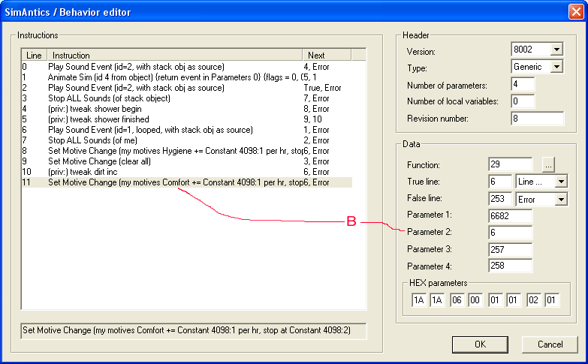
Task: Select Stop ALL Sounds (of stack object) row
Action: [x=187, y=98]
